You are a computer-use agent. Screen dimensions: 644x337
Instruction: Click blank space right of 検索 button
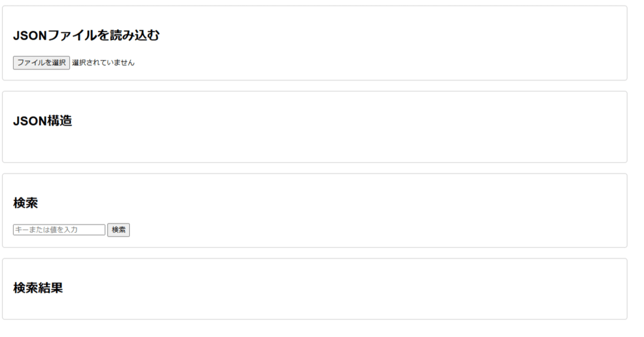point(322,230)
